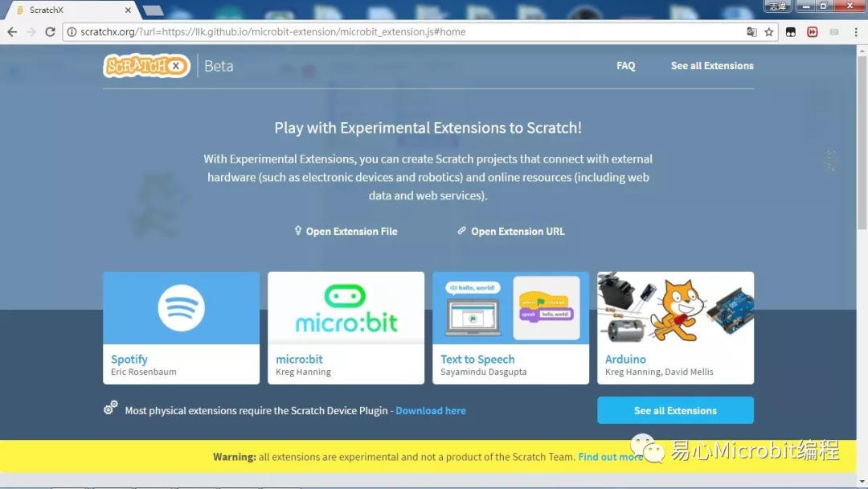Open the Text to Speech title link

click(477, 360)
